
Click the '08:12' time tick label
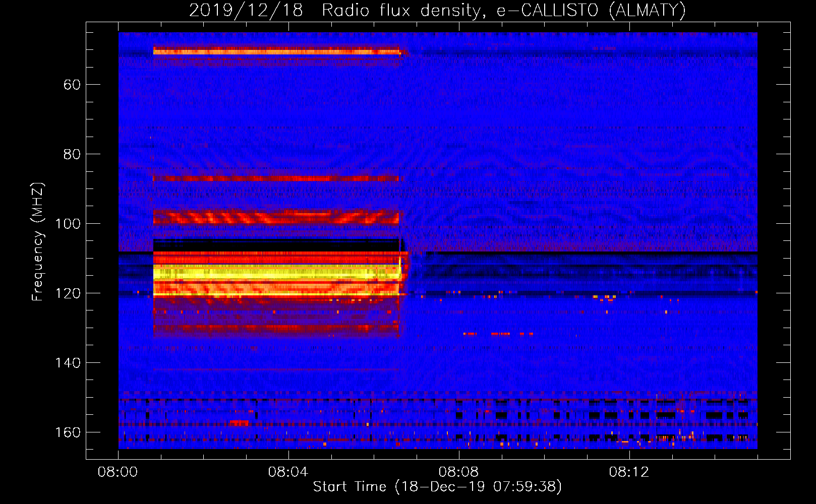click(x=629, y=472)
